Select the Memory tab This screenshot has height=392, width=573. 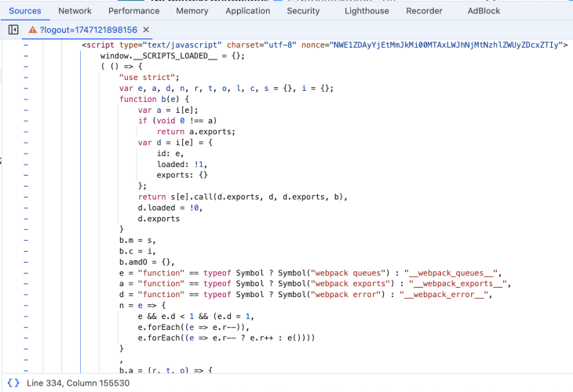192,11
